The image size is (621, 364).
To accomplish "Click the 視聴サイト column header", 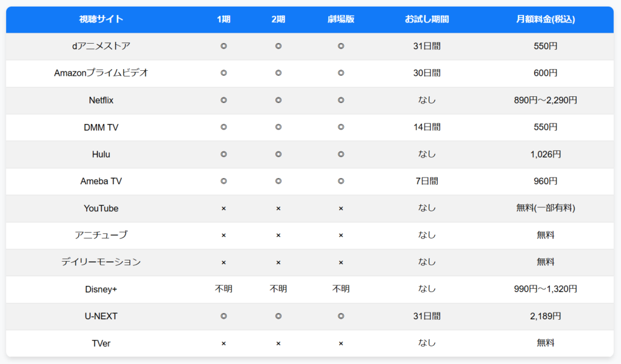I will [x=101, y=19].
